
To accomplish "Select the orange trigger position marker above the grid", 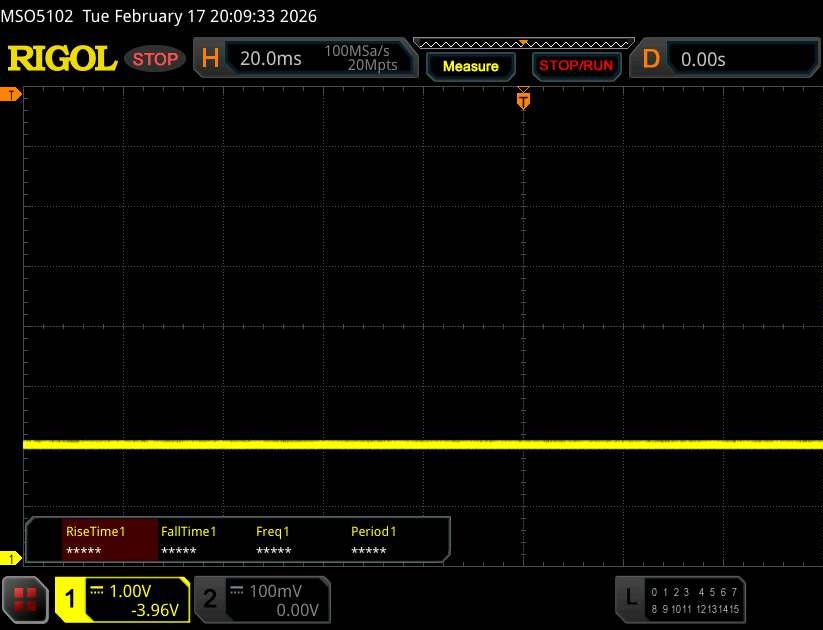I will point(522,99).
